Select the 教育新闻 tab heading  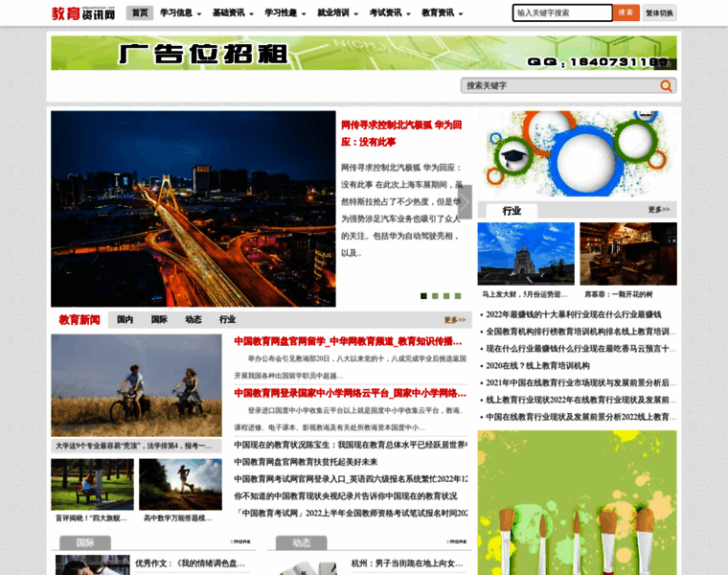(x=80, y=319)
